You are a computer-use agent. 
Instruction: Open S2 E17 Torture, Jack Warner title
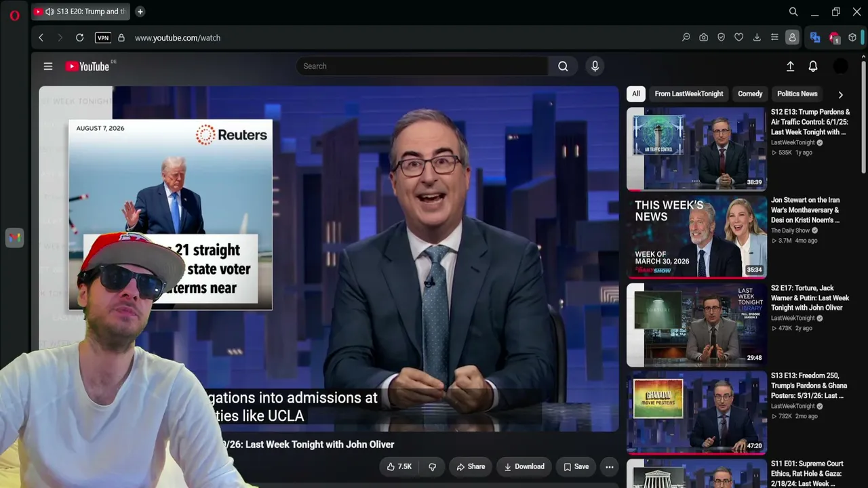tap(810, 298)
